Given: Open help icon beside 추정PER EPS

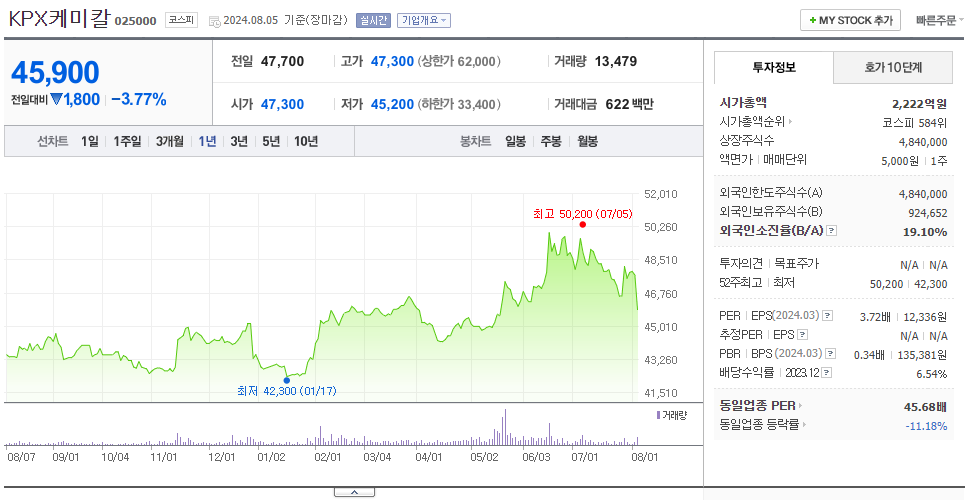Looking at the screenshot, I should point(802,335).
